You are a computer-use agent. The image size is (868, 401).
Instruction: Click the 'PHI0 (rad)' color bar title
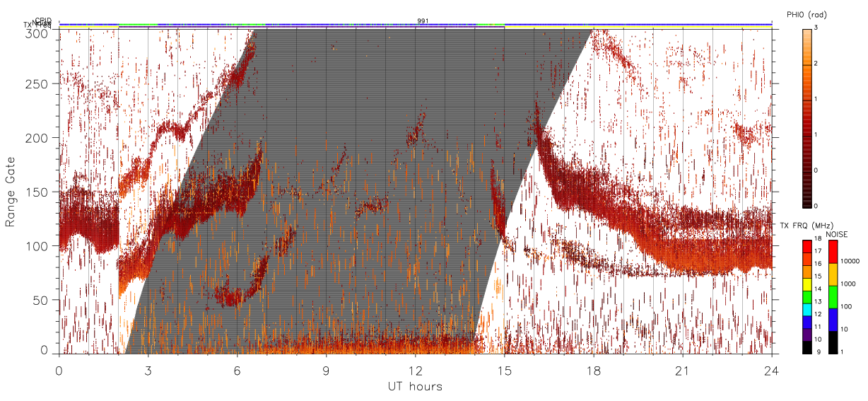(x=807, y=15)
